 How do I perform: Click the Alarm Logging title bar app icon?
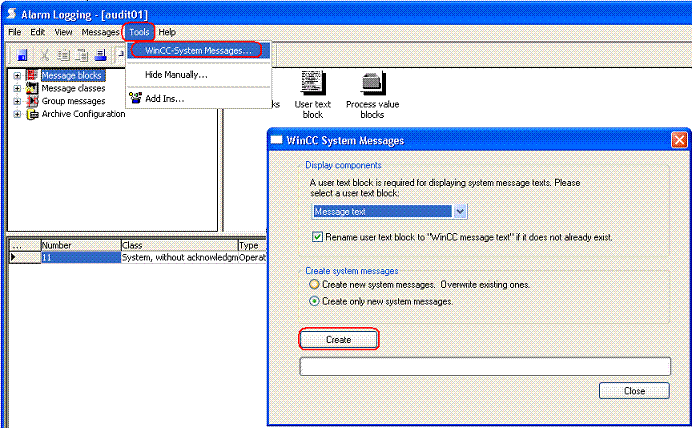click(11, 14)
